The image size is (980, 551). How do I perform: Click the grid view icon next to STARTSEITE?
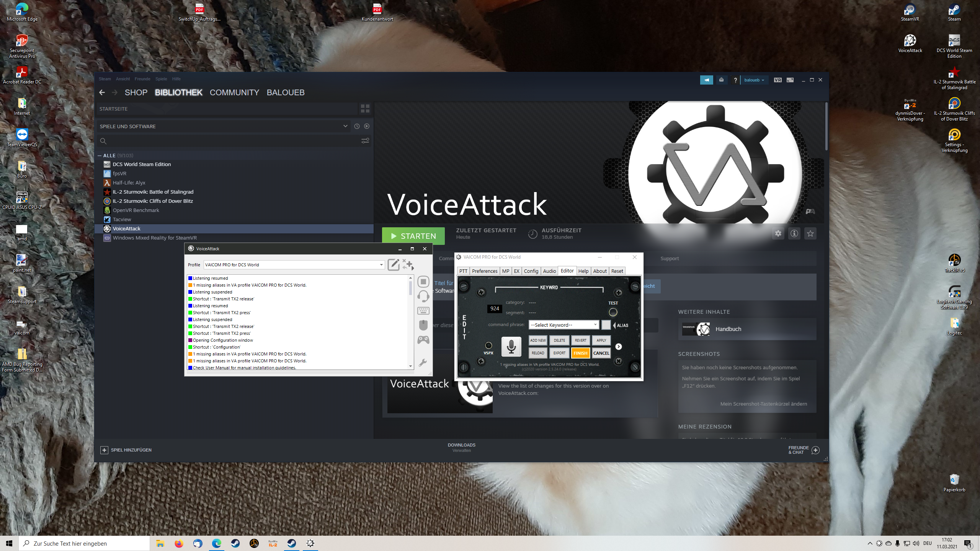tap(365, 109)
